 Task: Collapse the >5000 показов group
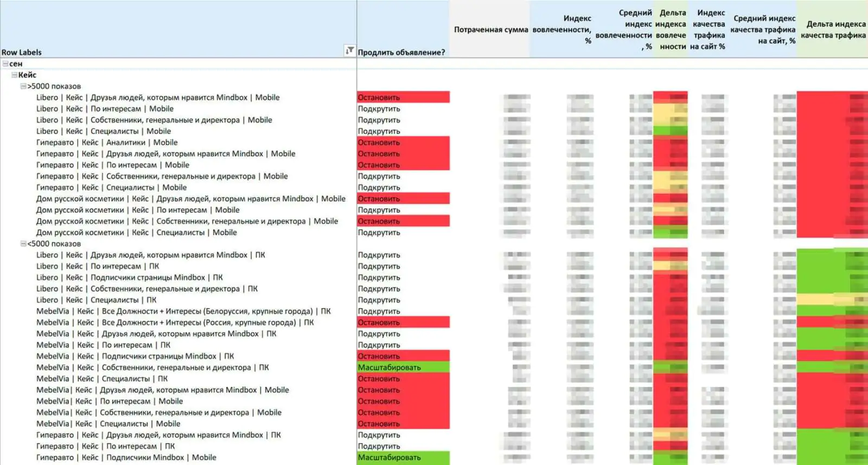(x=23, y=86)
